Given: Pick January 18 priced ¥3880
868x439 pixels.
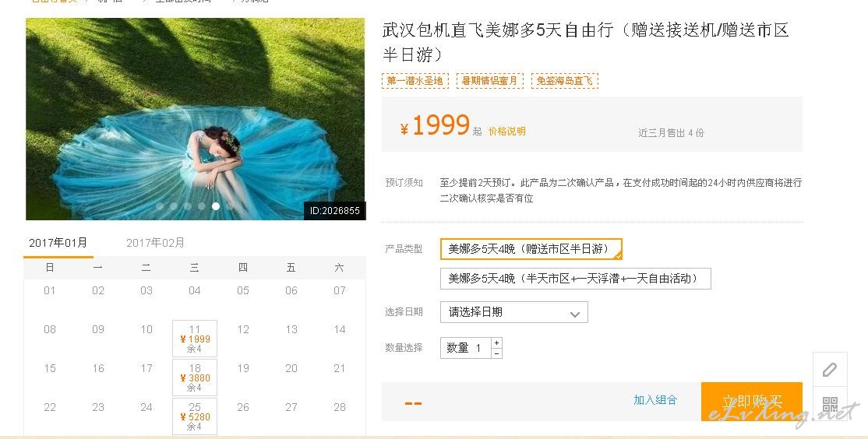Looking at the screenshot, I should [195, 378].
